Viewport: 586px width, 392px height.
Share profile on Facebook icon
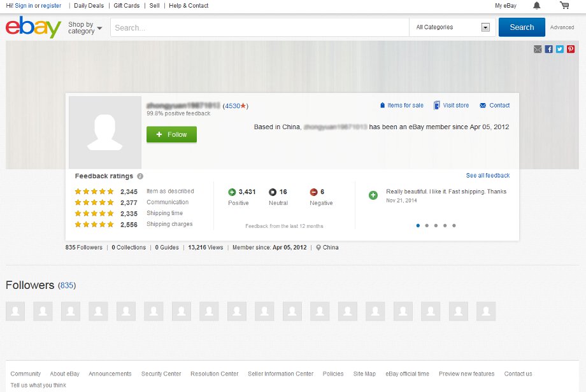click(x=548, y=49)
